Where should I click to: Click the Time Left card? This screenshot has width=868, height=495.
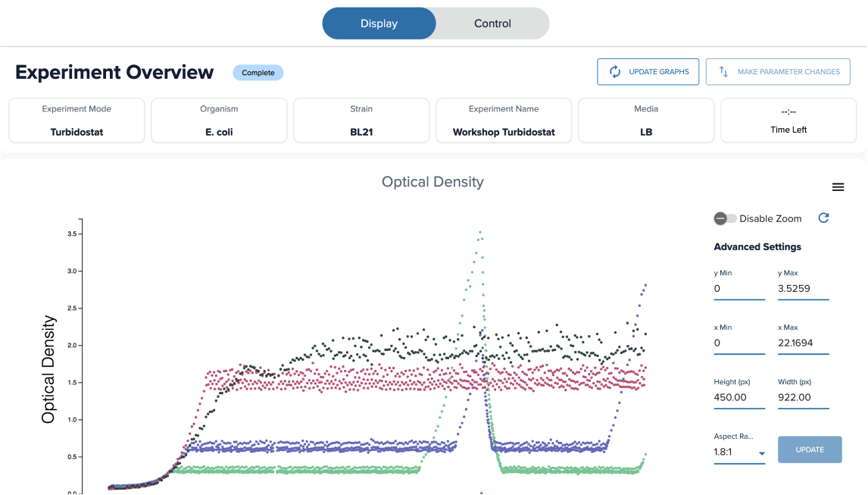point(788,121)
